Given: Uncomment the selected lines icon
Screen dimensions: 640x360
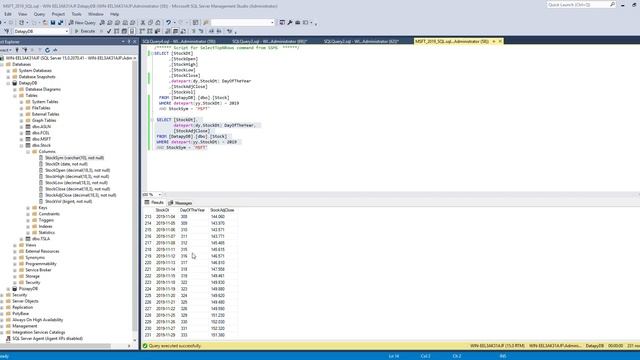Looking at the screenshot, I should click(201, 31).
